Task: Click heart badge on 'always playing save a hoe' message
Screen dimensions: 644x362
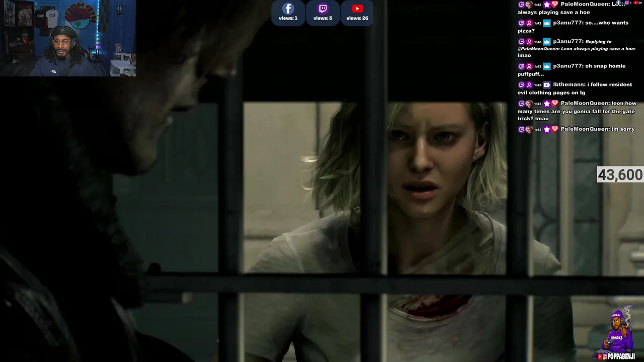Action: click(554, 5)
